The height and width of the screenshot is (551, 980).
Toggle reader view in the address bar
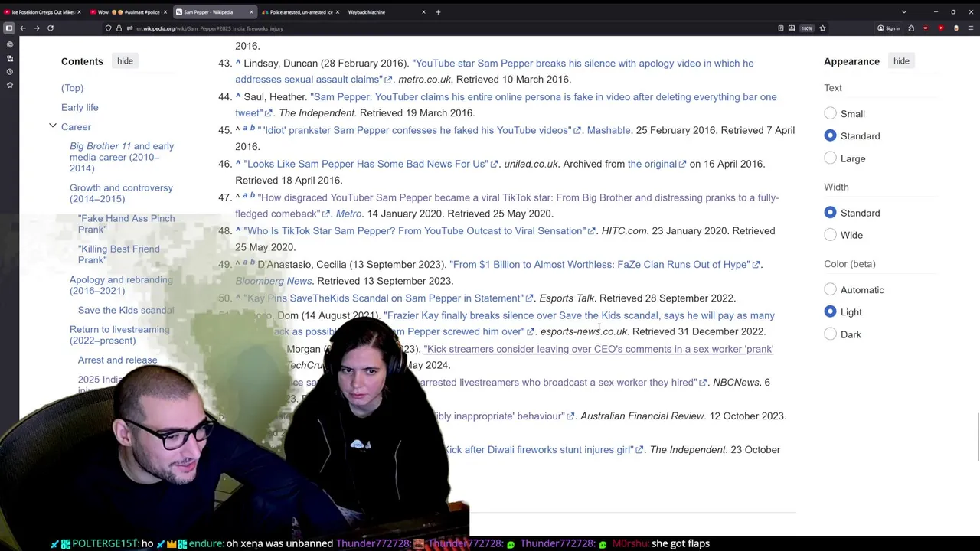click(x=780, y=28)
